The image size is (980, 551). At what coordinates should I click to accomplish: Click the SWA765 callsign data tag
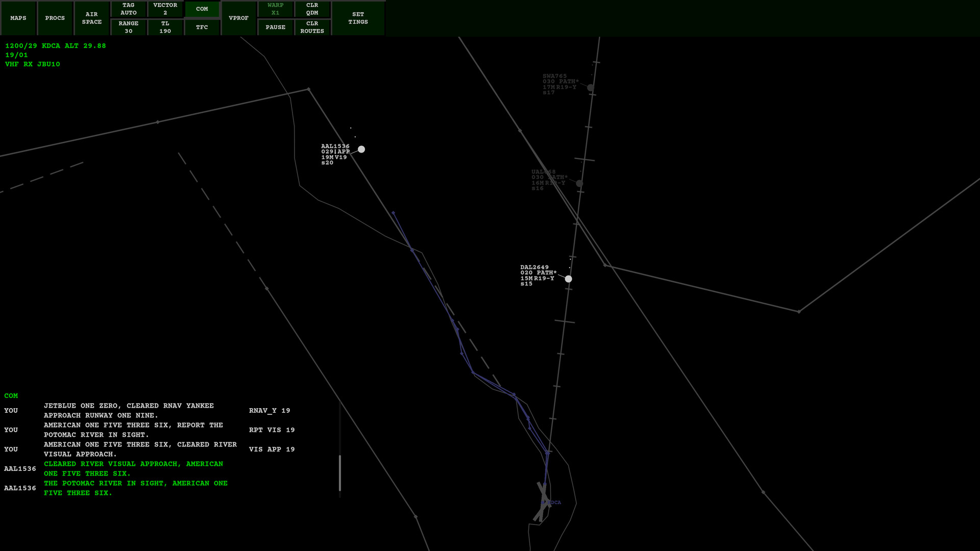coord(555,76)
